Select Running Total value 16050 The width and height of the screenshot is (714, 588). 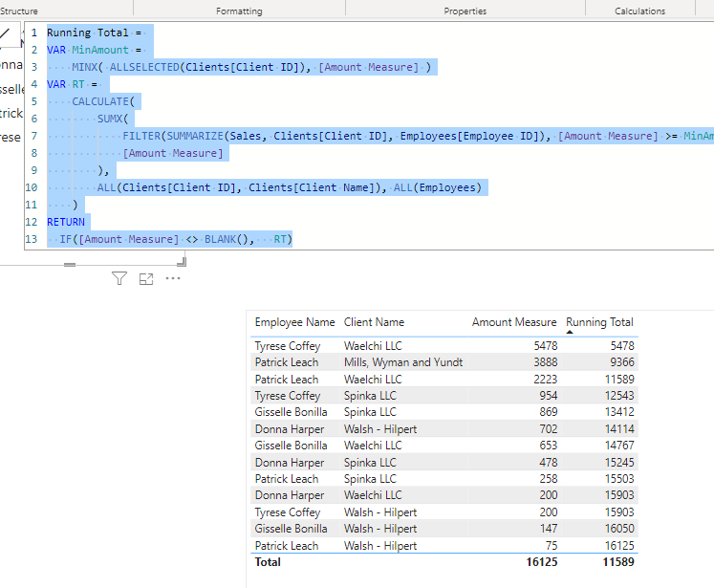click(x=619, y=529)
